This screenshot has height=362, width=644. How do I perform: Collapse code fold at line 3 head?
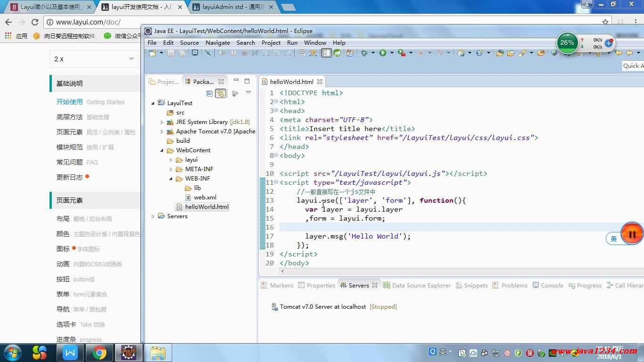276,110
